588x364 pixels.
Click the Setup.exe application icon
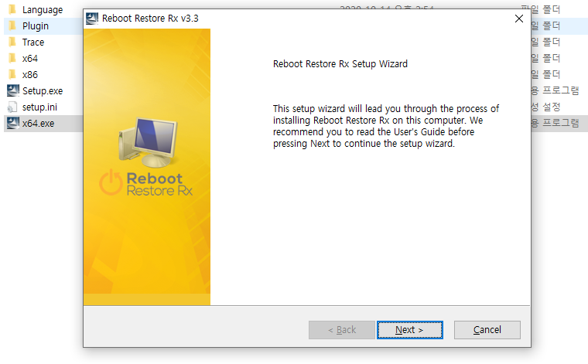point(12,90)
